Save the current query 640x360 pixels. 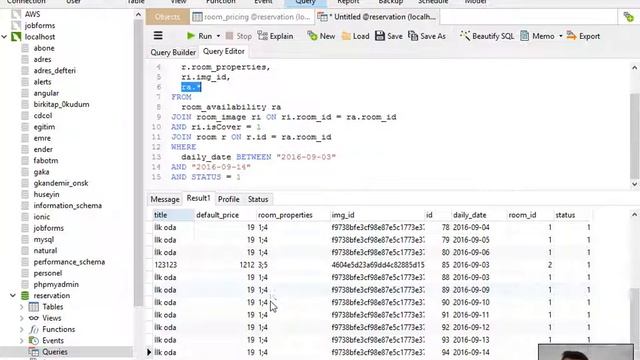(389, 36)
